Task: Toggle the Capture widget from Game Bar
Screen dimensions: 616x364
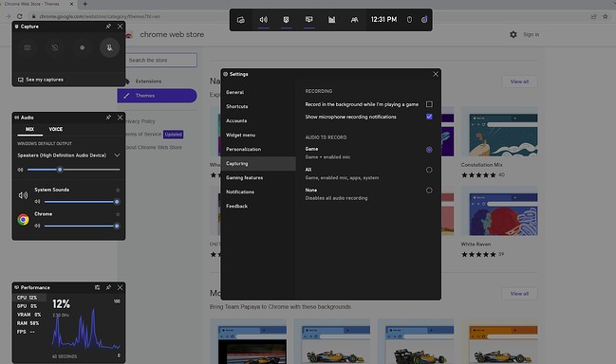Action: (286, 20)
